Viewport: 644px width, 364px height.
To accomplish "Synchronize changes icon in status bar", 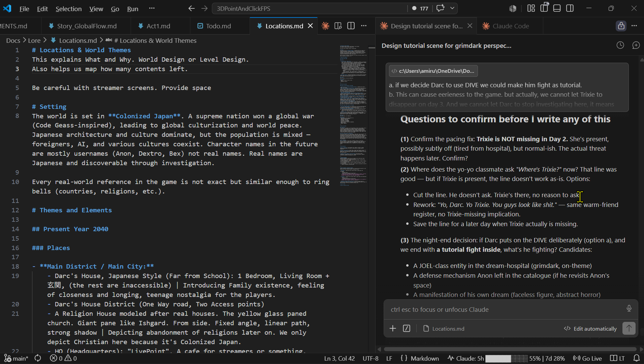I will click(38, 358).
